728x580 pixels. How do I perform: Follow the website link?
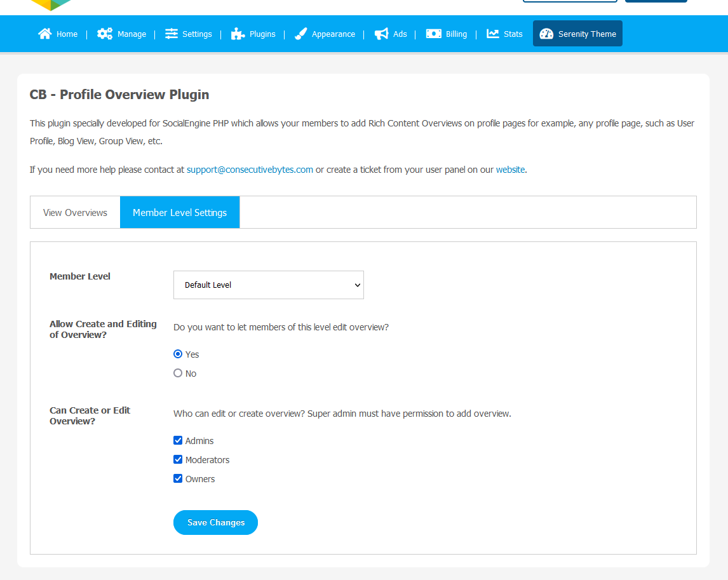pos(510,170)
